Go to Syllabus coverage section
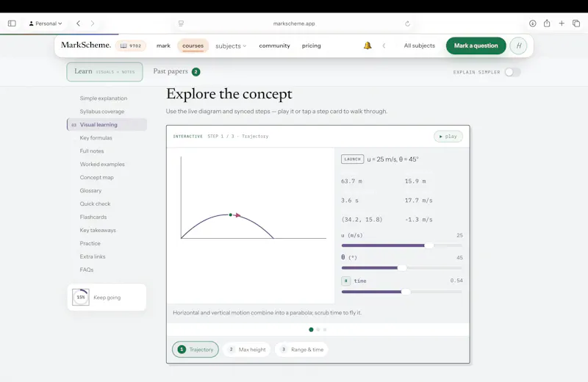This screenshot has width=588, height=382. tap(102, 112)
